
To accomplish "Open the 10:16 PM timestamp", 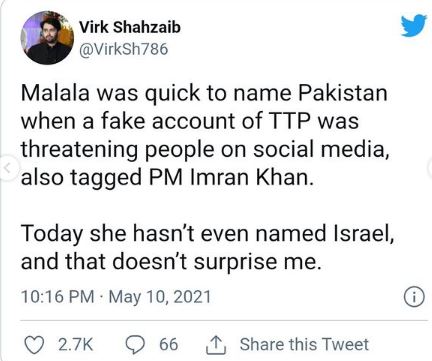I will click(x=58, y=296).
